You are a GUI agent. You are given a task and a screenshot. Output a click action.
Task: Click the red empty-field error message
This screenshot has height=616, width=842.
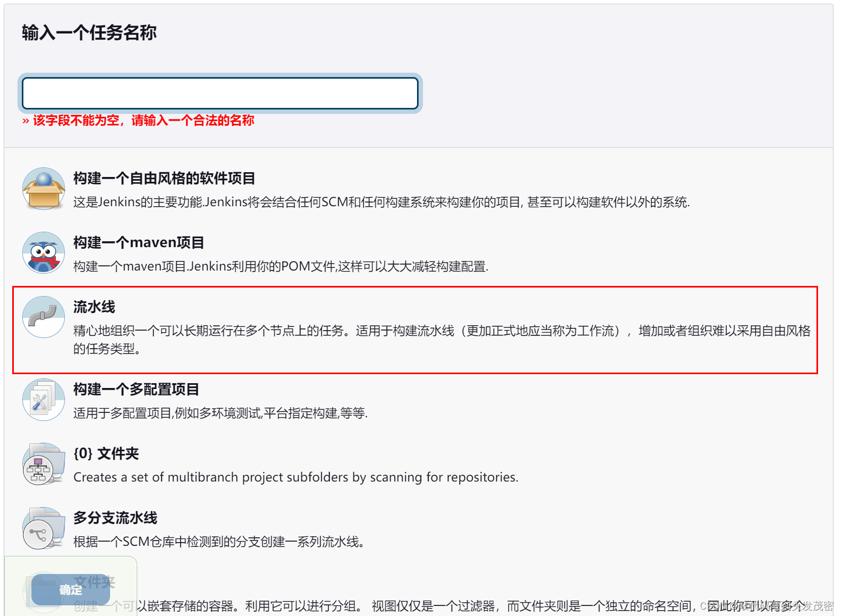pyautogui.click(x=138, y=121)
